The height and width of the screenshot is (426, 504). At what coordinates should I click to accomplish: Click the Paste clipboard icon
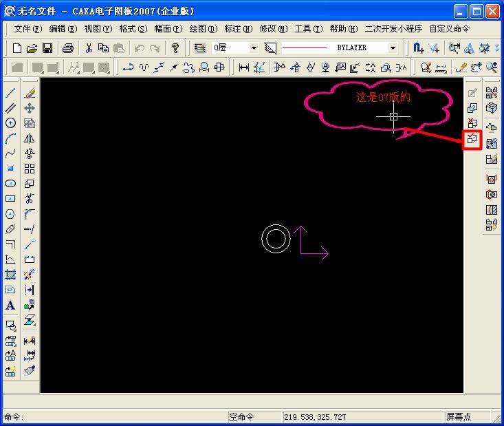(119, 48)
